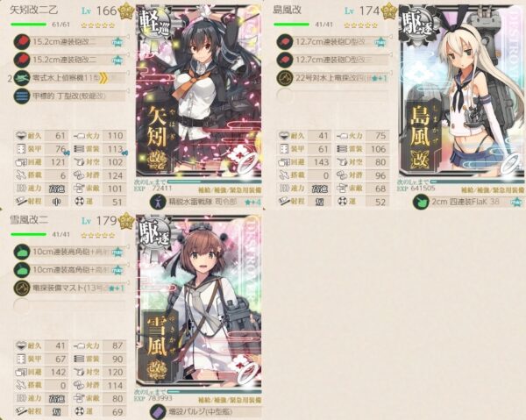526x420 pixels.
Task: Click the 雪風 destroyer card portrait
Action: click(x=199, y=300)
